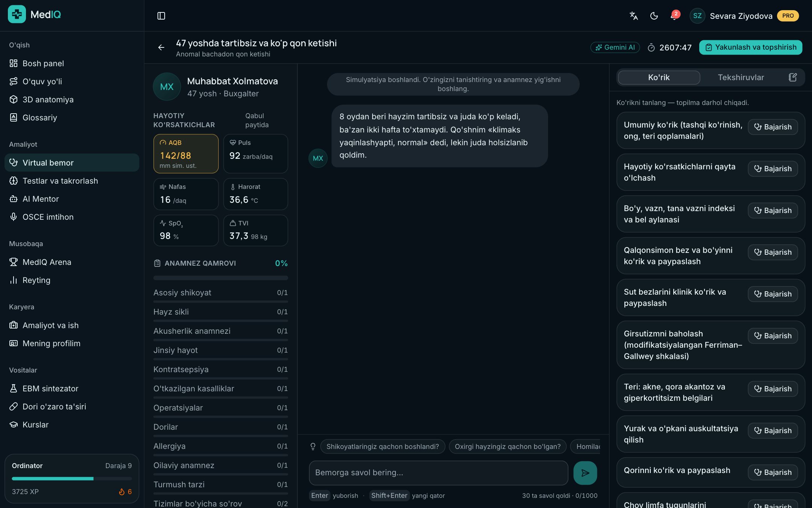Screen dimensions: 812x508
Task: Open Glossariy in sidebar
Action: [x=72, y=117]
